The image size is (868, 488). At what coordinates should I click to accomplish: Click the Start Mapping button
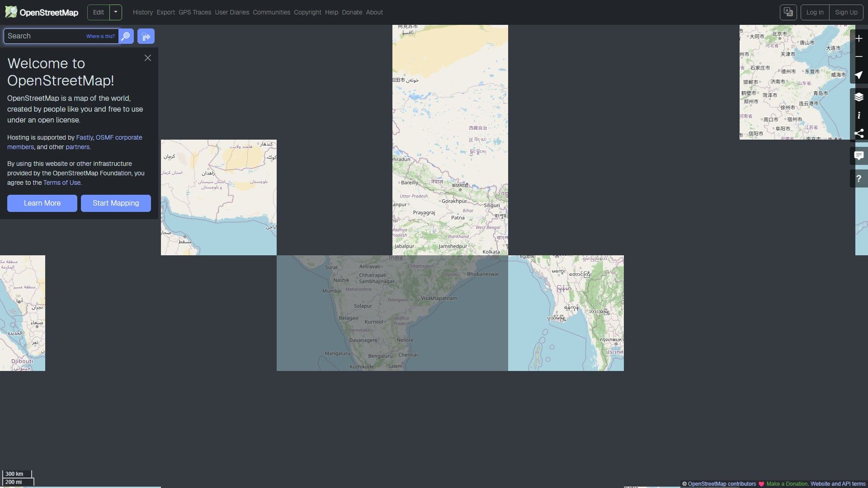point(116,203)
